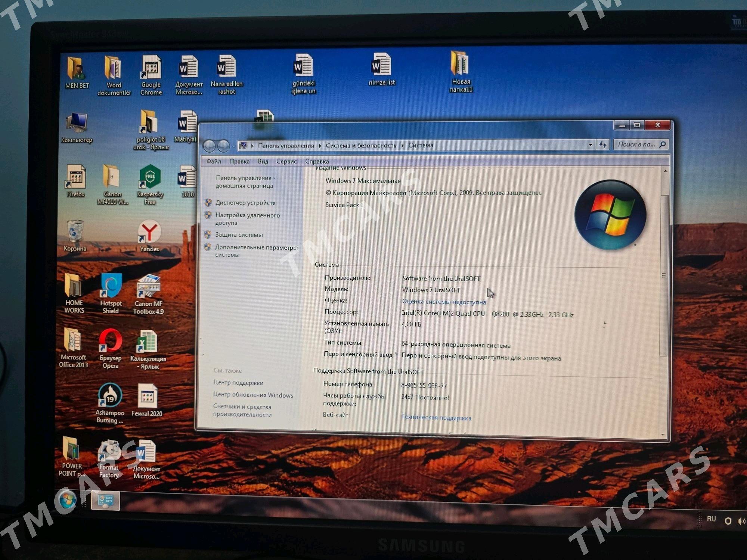Open the Вид menu
This screenshot has width=747, height=560.
pyautogui.click(x=263, y=161)
